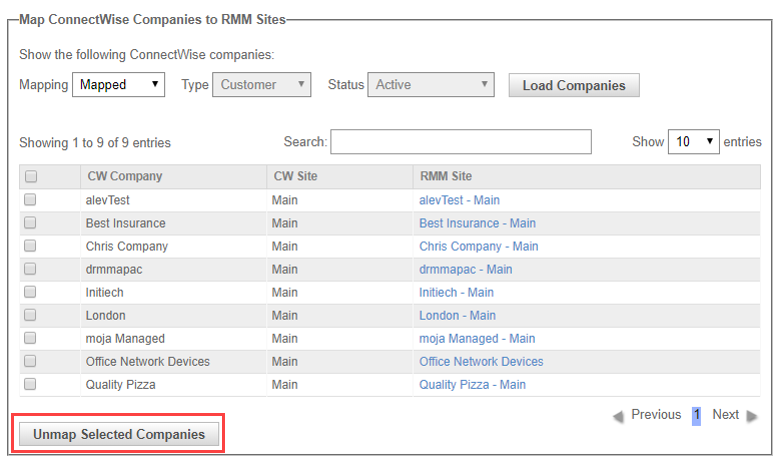779x463 pixels.
Task: Click Unmap Selected Companies button
Action: coord(119,434)
